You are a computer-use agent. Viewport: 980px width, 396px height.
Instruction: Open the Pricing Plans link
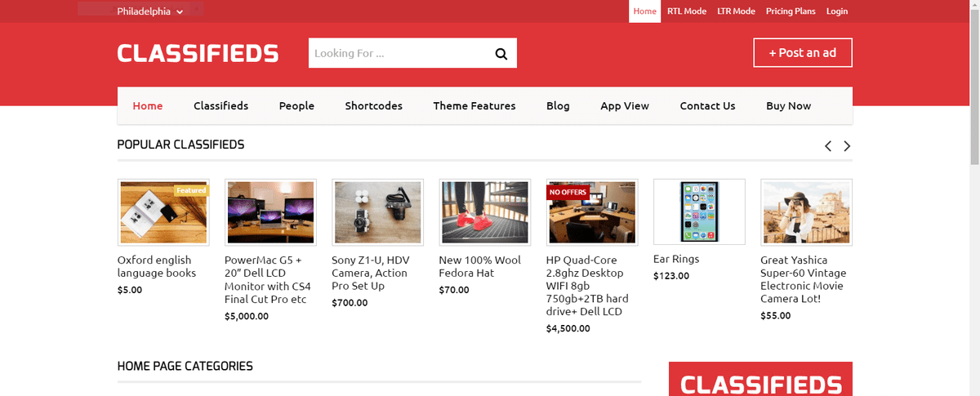[x=790, y=11]
